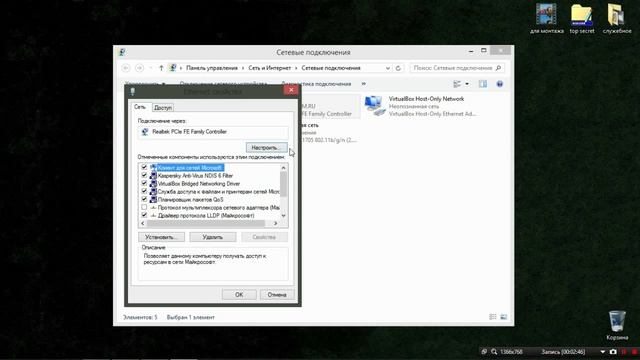Click the window-select icon in the recorder bar
640x360 pixels.
(x=484, y=351)
